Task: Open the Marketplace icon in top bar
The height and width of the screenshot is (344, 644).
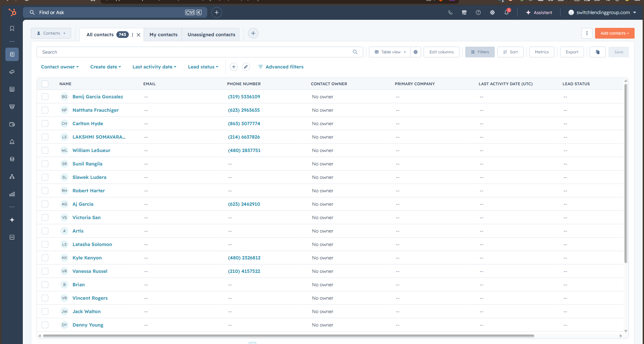Action: (464, 12)
